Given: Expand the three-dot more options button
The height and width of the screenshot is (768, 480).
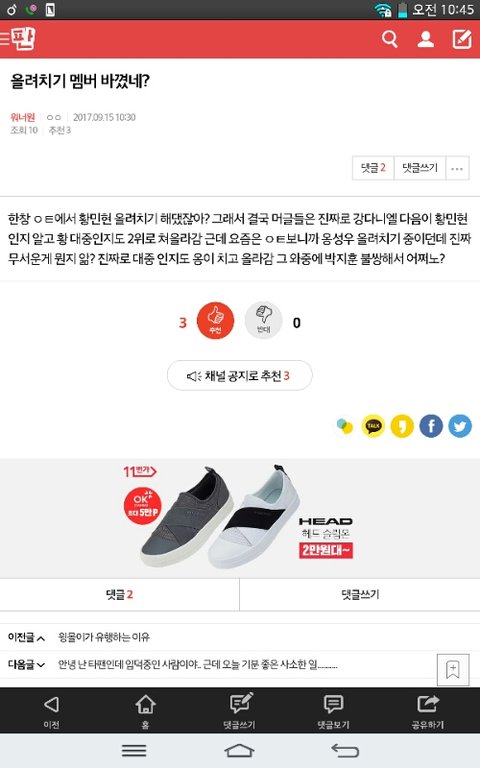Looking at the screenshot, I should point(457,168).
